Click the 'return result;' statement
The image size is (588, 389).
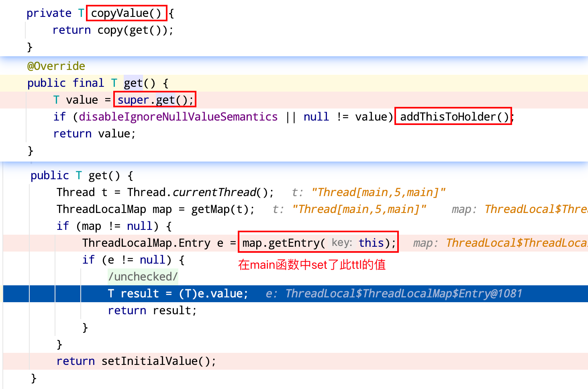pyautogui.click(x=152, y=311)
